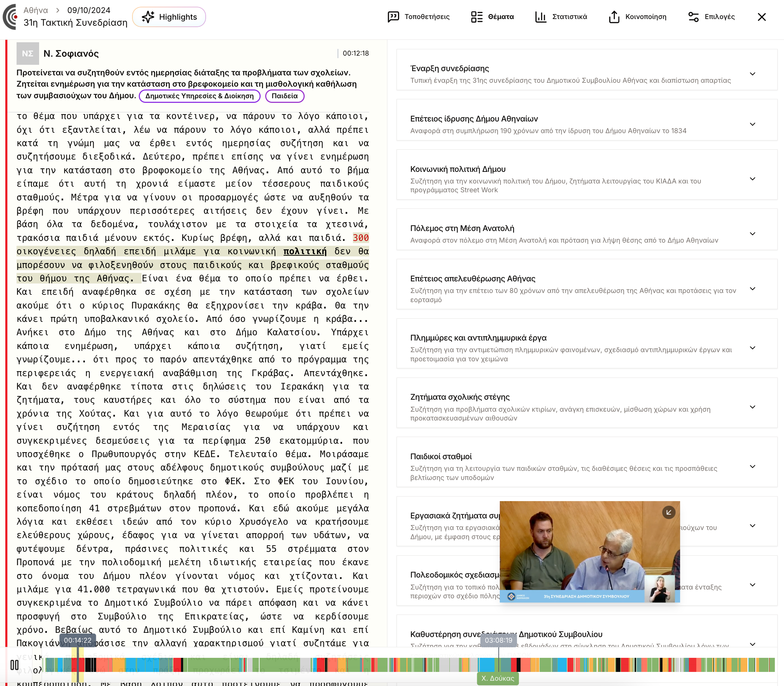This screenshot has width=784, height=686.
Task: Switch to the Θέματα tab
Action: click(492, 17)
